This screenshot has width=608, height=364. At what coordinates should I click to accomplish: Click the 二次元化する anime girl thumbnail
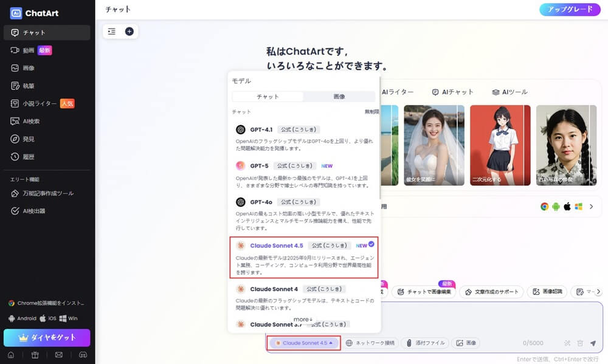pyautogui.click(x=500, y=145)
